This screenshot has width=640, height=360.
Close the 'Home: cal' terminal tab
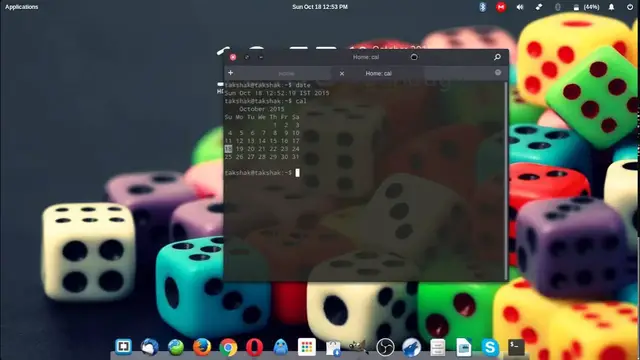pos(342,73)
